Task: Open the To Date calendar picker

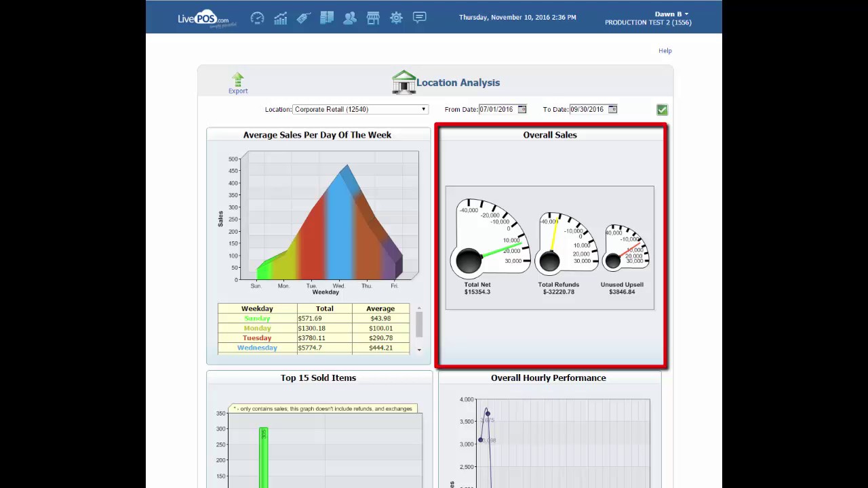Action: [x=612, y=109]
